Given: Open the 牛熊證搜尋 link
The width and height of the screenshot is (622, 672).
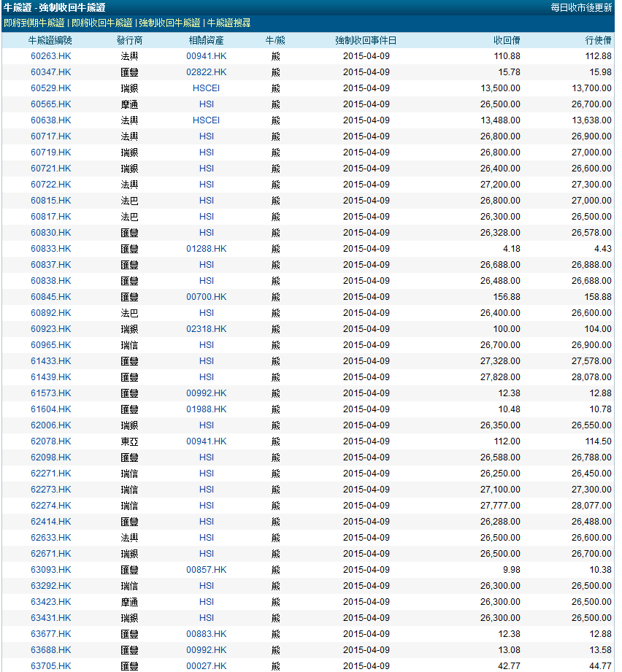Looking at the screenshot, I should (x=229, y=23).
